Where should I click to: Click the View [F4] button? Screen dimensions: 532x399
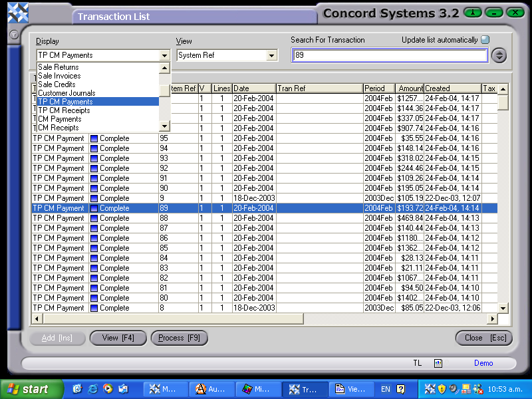tap(118, 338)
